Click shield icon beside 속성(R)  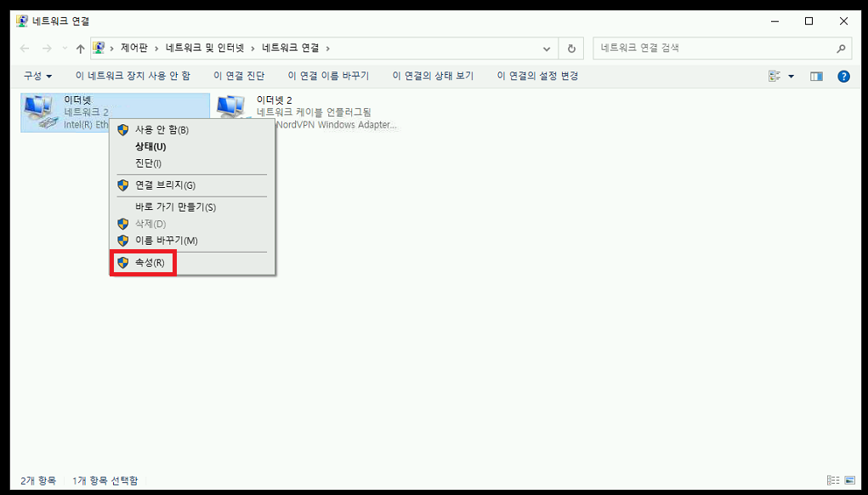[123, 263]
